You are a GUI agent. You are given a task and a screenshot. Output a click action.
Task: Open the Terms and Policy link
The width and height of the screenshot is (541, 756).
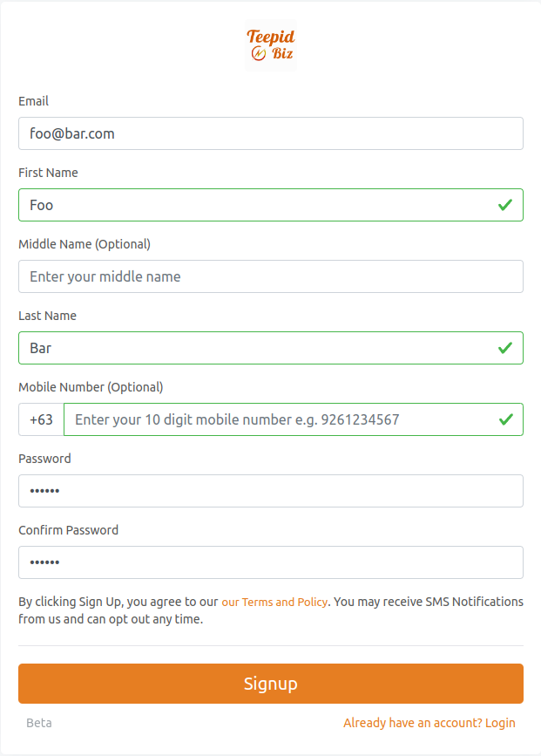(274, 603)
